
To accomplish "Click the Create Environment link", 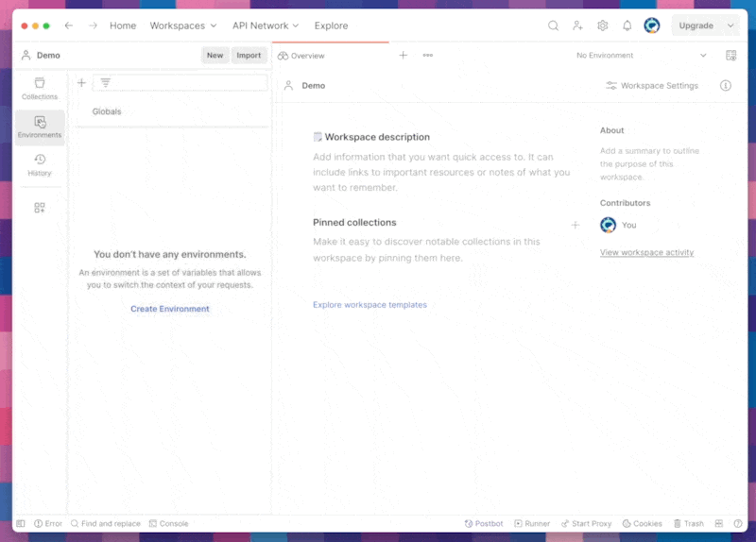I will [x=170, y=309].
